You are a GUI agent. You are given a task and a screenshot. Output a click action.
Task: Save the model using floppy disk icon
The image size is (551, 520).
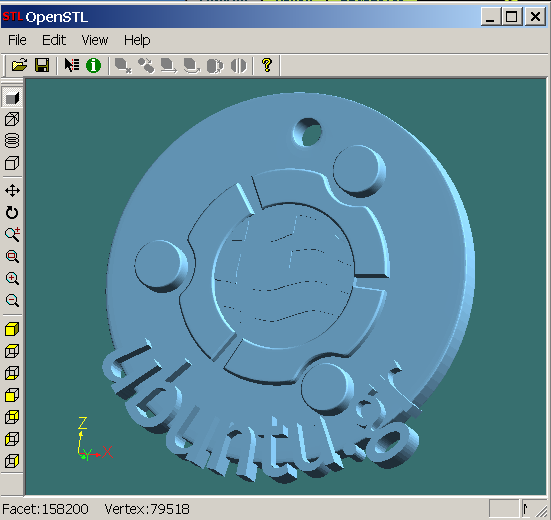pyautogui.click(x=42, y=65)
